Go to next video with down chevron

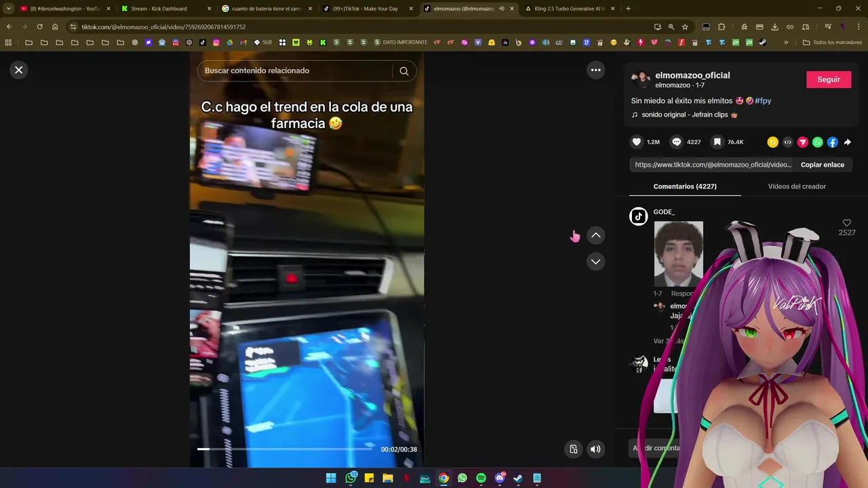(x=595, y=262)
